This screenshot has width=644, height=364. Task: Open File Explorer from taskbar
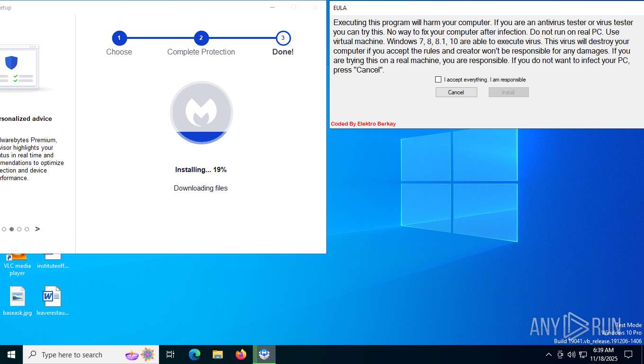pyautogui.click(x=217, y=355)
